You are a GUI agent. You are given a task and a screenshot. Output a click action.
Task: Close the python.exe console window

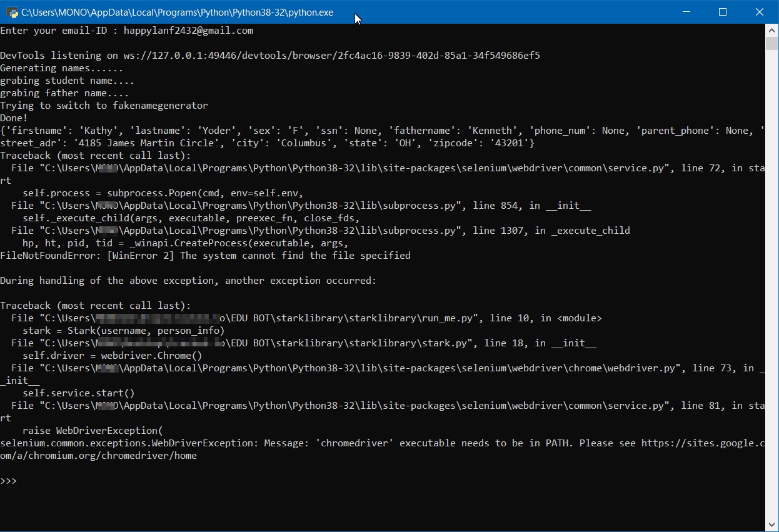pyautogui.click(x=759, y=12)
